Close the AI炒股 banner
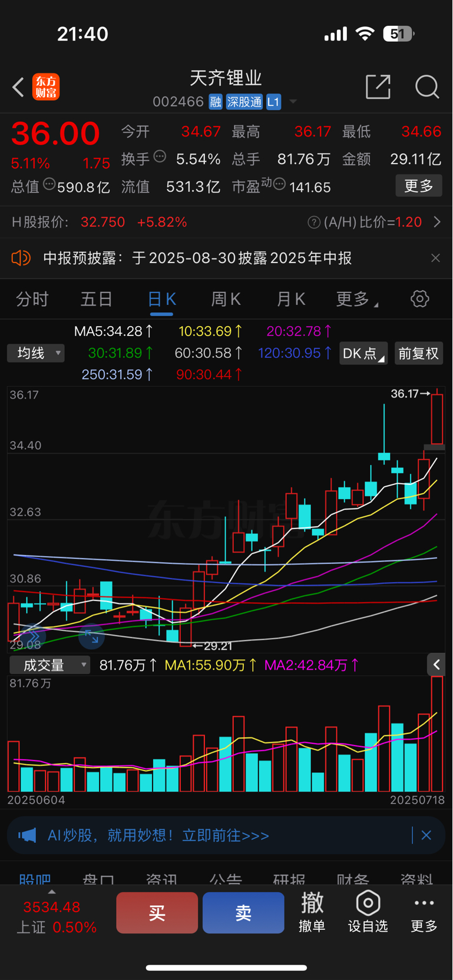 click(x=426, y=835)
